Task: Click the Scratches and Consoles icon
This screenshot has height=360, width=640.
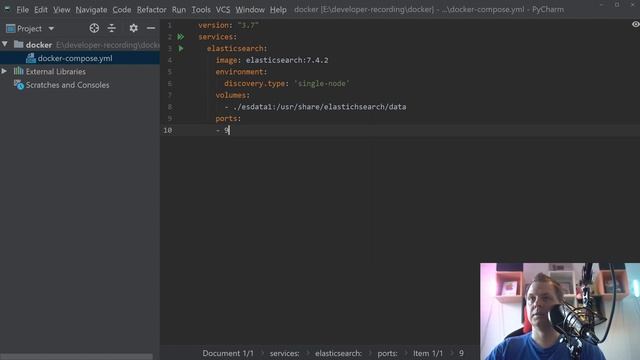Action: pos(19,85)
